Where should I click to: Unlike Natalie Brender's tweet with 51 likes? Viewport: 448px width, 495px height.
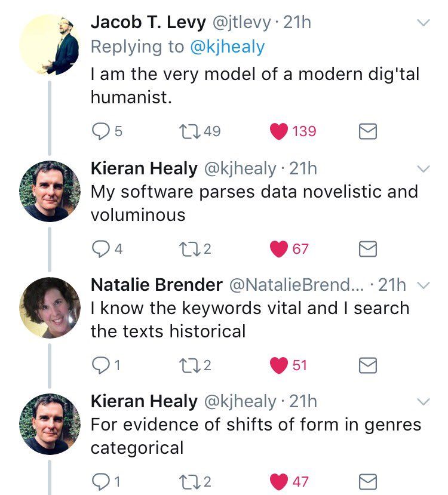point(278,365)
